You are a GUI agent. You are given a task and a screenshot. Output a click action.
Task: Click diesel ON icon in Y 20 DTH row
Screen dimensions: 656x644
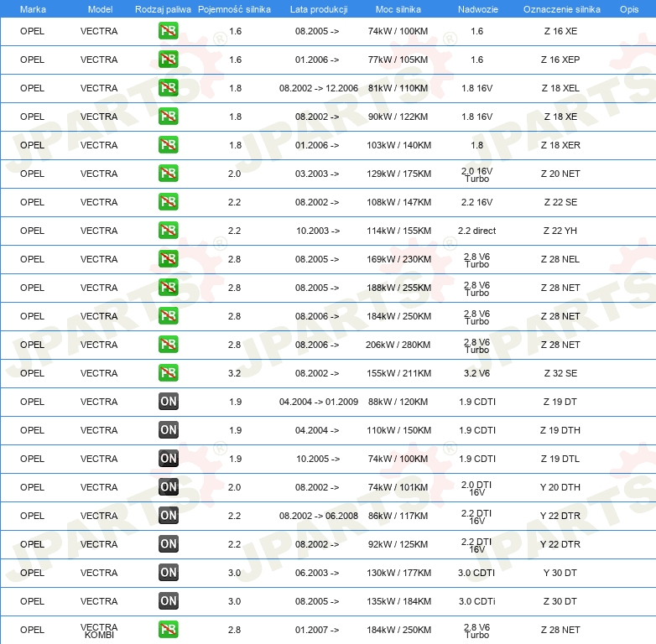(168, 487)
